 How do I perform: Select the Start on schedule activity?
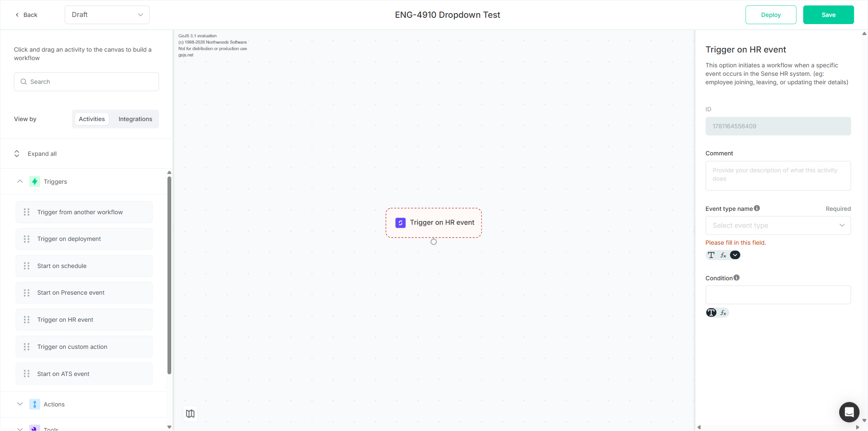pyautogui.click(x=84, y=266)
